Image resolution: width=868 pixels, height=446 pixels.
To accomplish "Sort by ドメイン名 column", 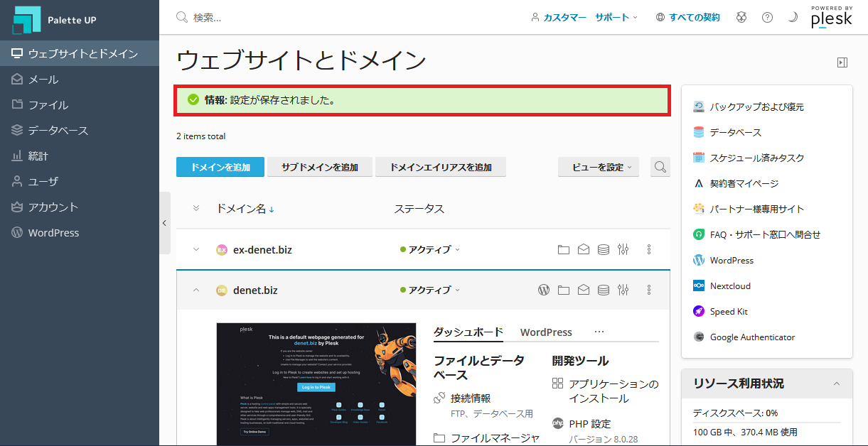I will pyautogui.click(x=245, y=209).
